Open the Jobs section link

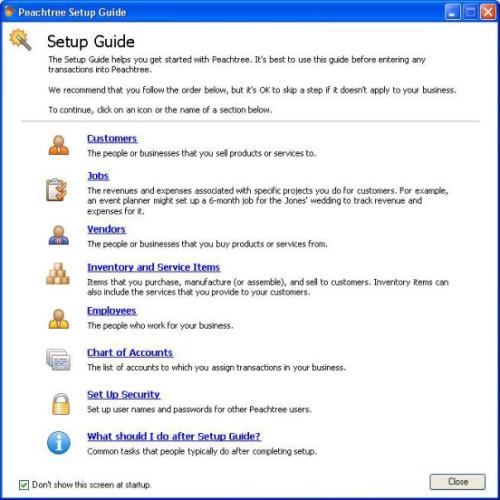pos(98,176)
